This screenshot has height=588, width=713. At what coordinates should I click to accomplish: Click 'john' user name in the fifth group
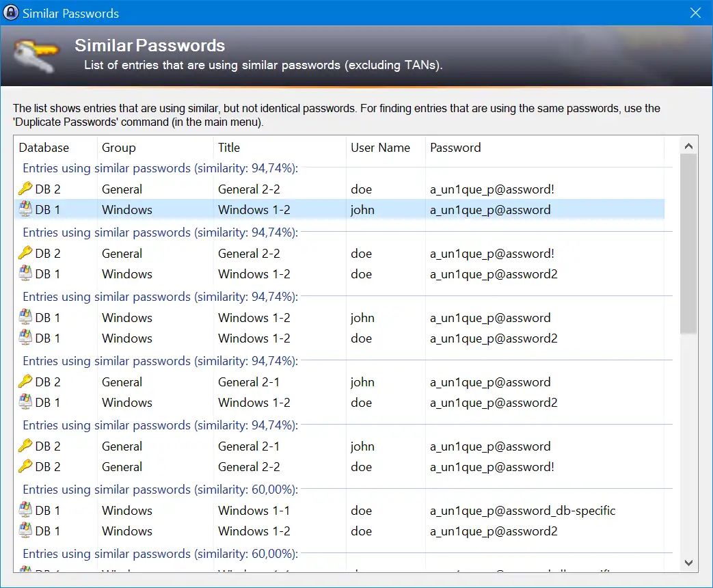[x=362, y=446]
